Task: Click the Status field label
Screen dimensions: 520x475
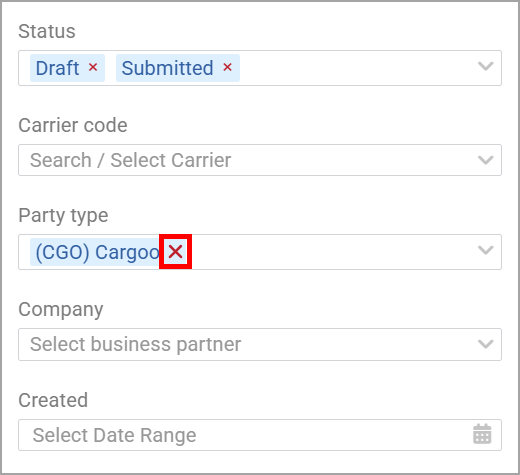Action: [x=47, y=31]
